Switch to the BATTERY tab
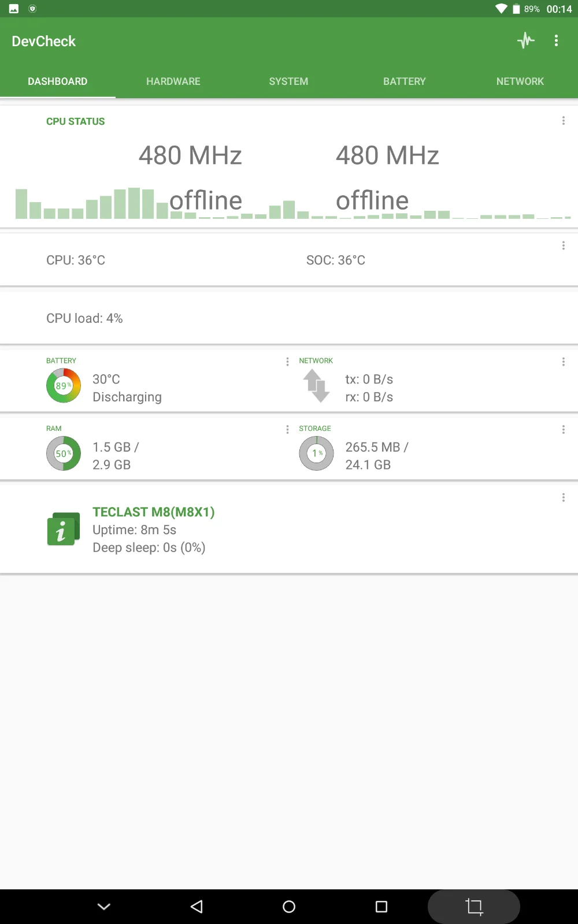The image size is (578, 924). (x=405, y=81)
